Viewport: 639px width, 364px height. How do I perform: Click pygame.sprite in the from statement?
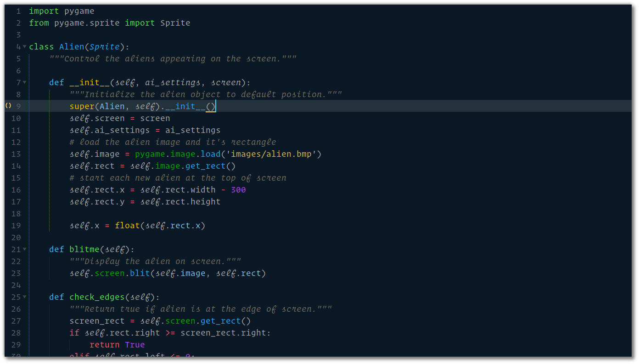[87, 23]
